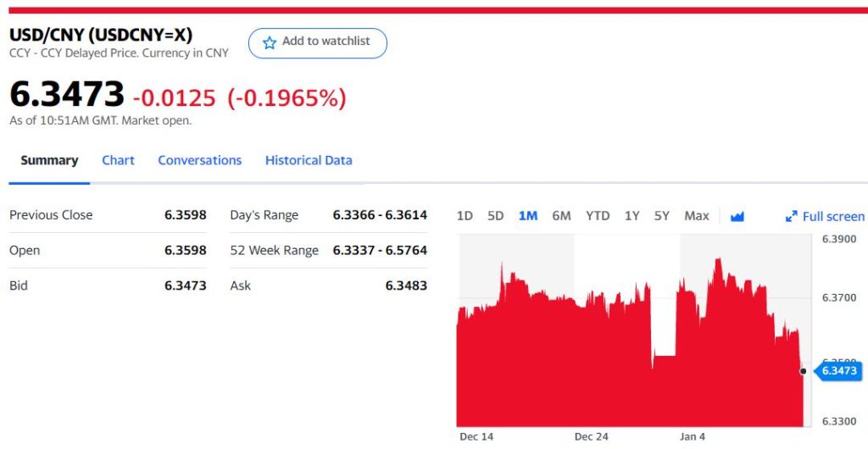Image resolution: width=868 pixels, height=449 pixels.
Task: Choose the 6M chart range
Action: pos(561,216)
